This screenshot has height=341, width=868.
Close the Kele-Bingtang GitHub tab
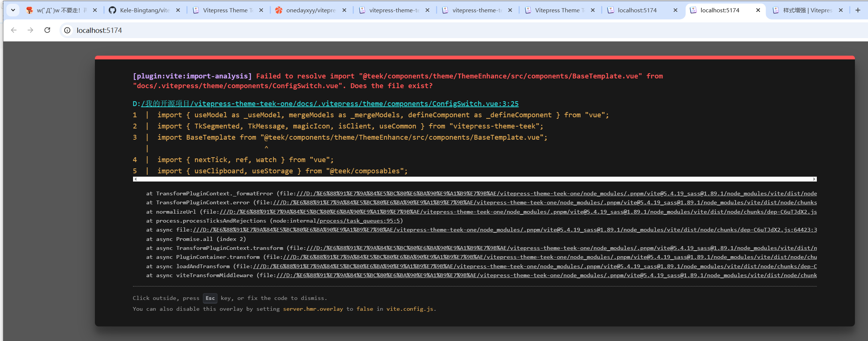pos(178,10)
